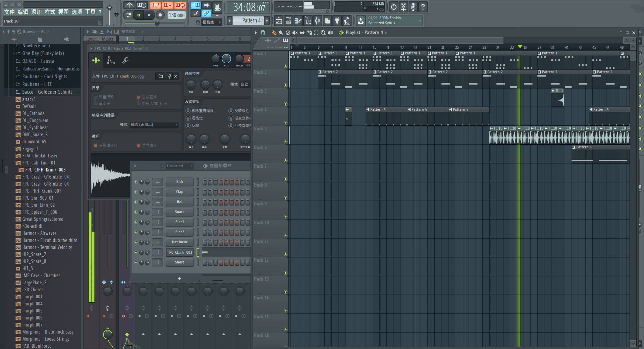Viewport: 644px width, 349px height.
Task: Open the time stretch 自动 mode dropdown
Action: pyautogui.click(x=245, y=84)
